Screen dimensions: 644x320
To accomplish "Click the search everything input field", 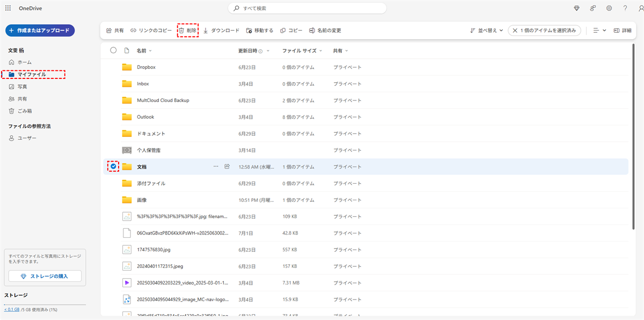I will coord(307,8).
